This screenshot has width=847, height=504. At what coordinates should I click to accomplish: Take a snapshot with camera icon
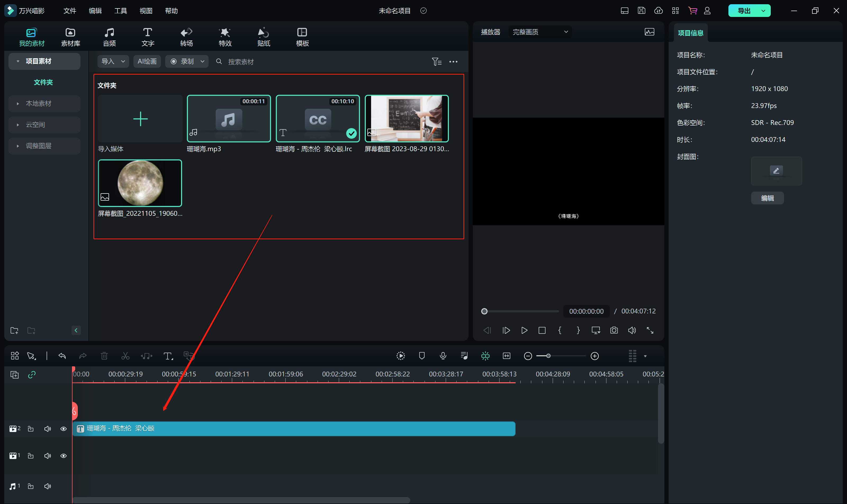click(x=614, y=330)
